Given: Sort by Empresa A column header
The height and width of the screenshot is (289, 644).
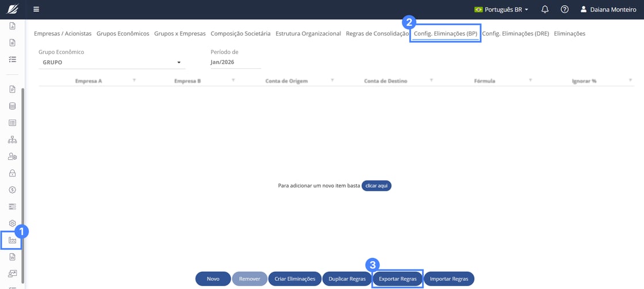Looking at the screenshot, I should (x=89, y=81).
